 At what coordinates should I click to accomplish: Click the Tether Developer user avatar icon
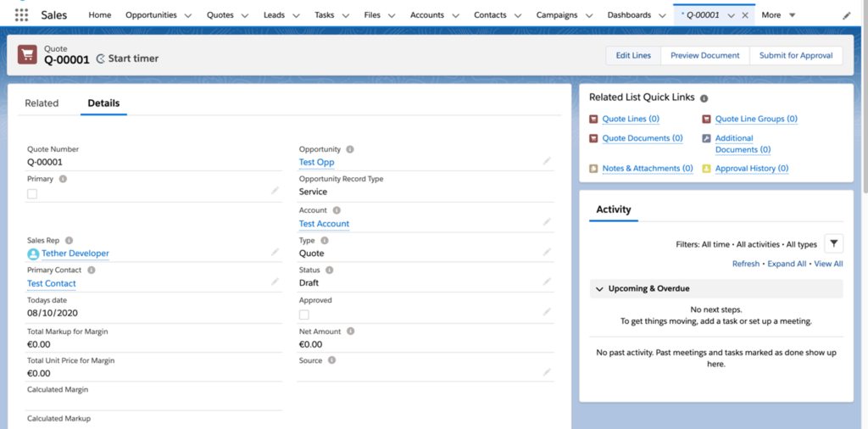[33, 253]
